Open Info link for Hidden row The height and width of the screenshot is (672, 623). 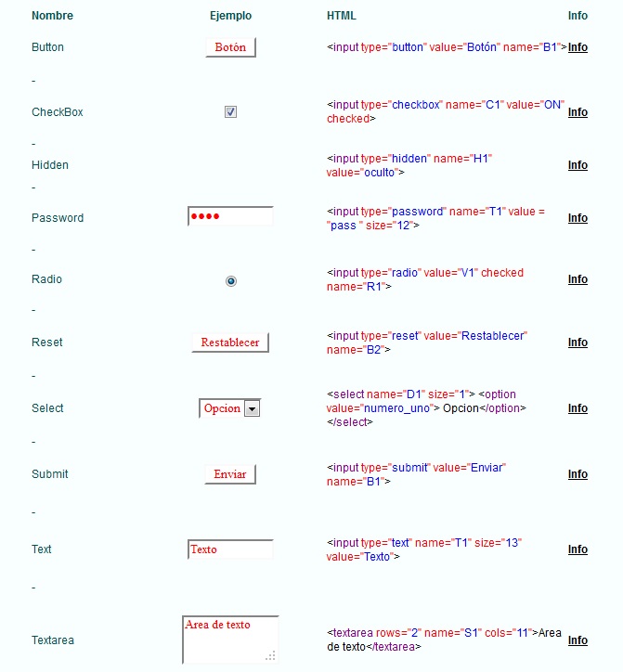pyautogui.click(x=578, y=165)
